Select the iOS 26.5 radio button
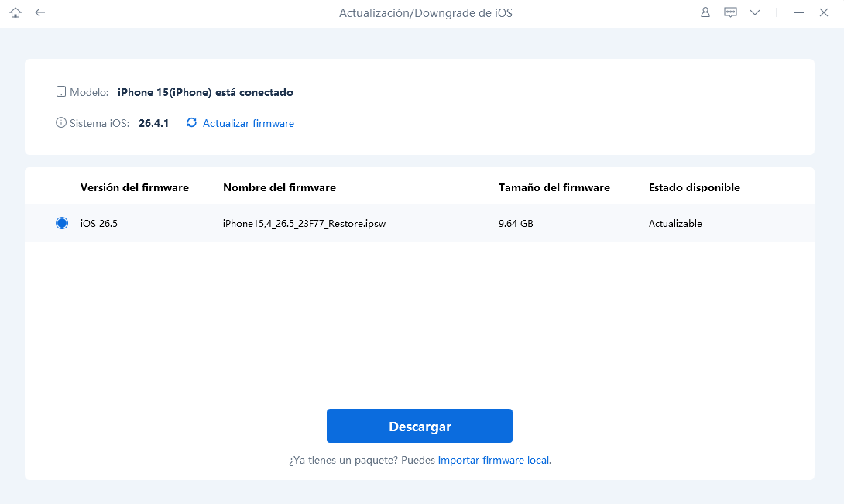844x504 pixels. [x=62, y=223]
